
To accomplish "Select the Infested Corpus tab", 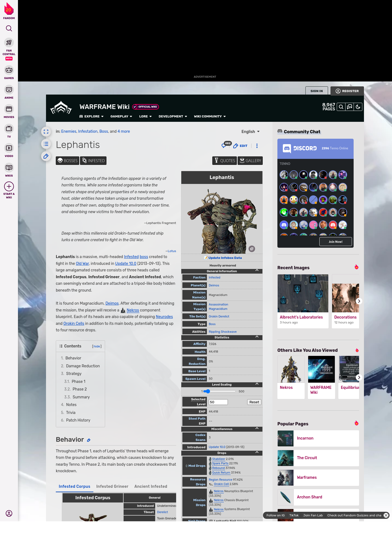I will click(75, 486).
